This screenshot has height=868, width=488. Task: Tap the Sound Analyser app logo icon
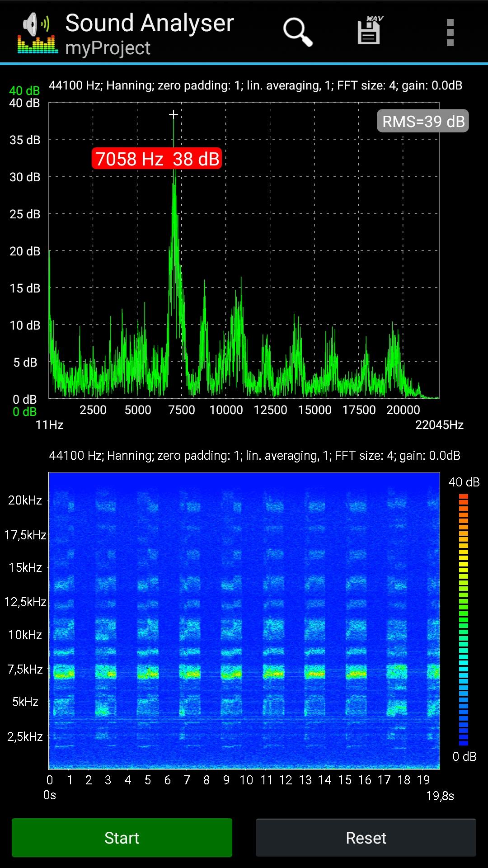[x=38, y=33]
